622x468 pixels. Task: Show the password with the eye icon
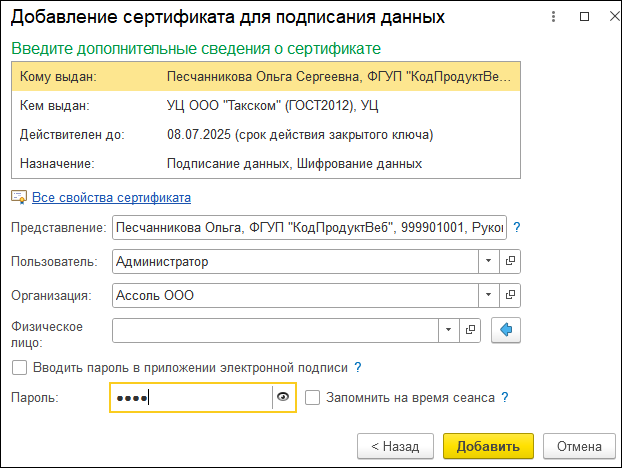283,398
